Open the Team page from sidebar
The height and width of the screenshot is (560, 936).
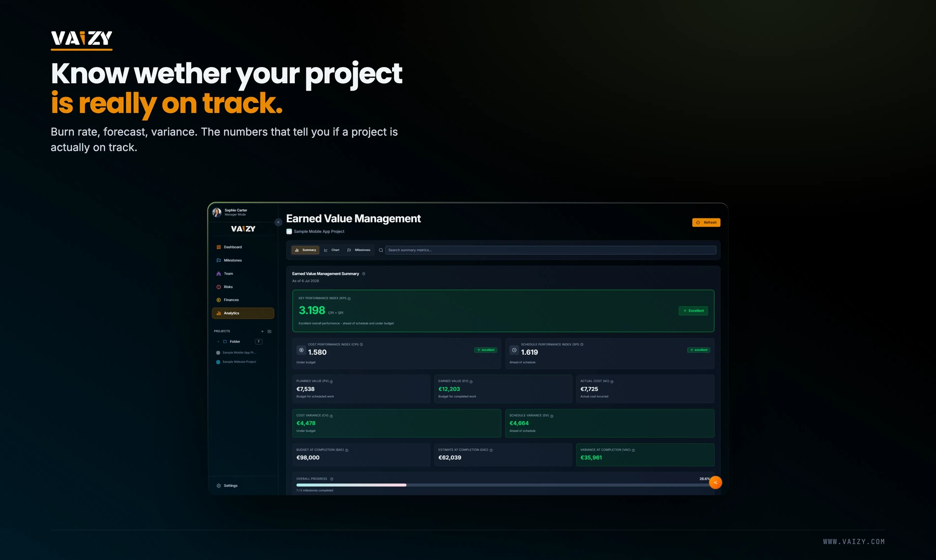tap(243, 274)
